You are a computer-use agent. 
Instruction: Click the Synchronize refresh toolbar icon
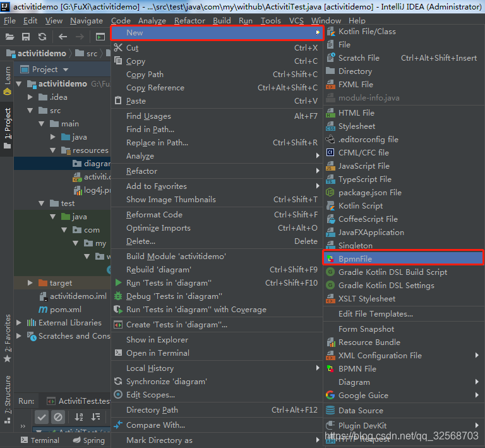coord(42,37)
